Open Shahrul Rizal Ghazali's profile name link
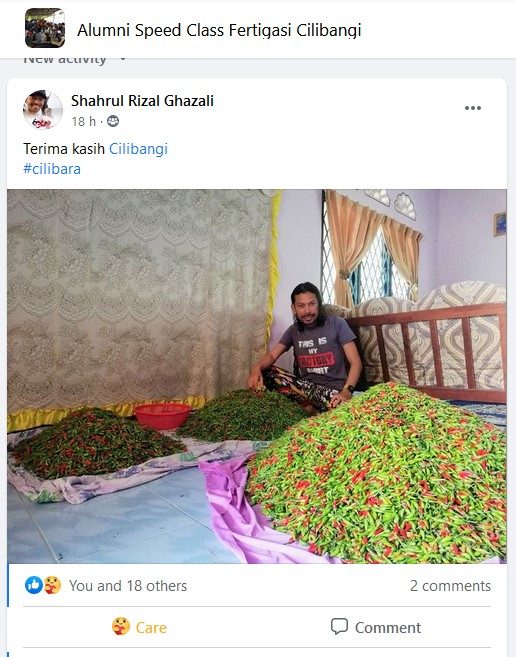Image resolution: width=516 pixels, height=657 pixels. point(142,101)
